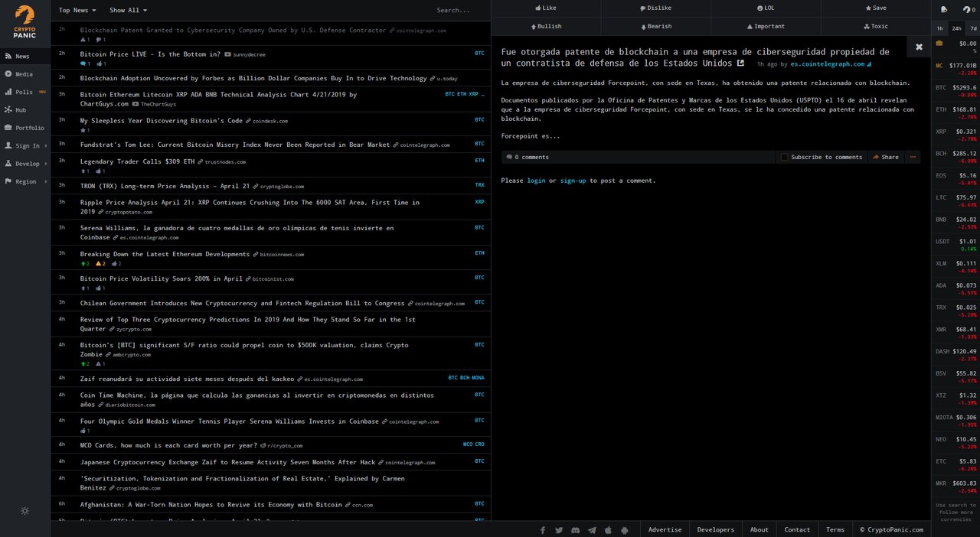Viewport: 980px width, 537px height.
Task: Expand the Develop sidebar menu
Action: (x=24, y=164)
